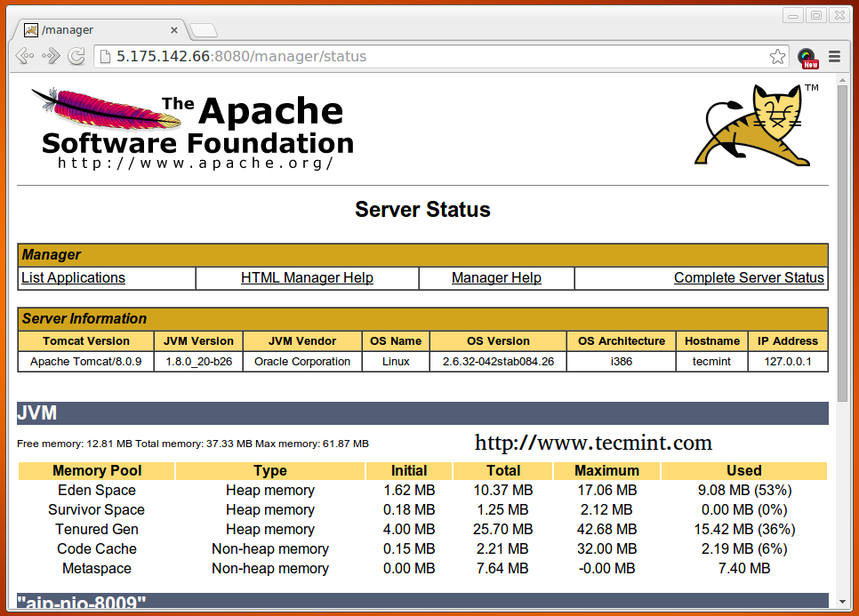The width and height of the screenshot is (859, 616).
Task: Click the Tomcat cat logo
Action: (x=756, y=125)
